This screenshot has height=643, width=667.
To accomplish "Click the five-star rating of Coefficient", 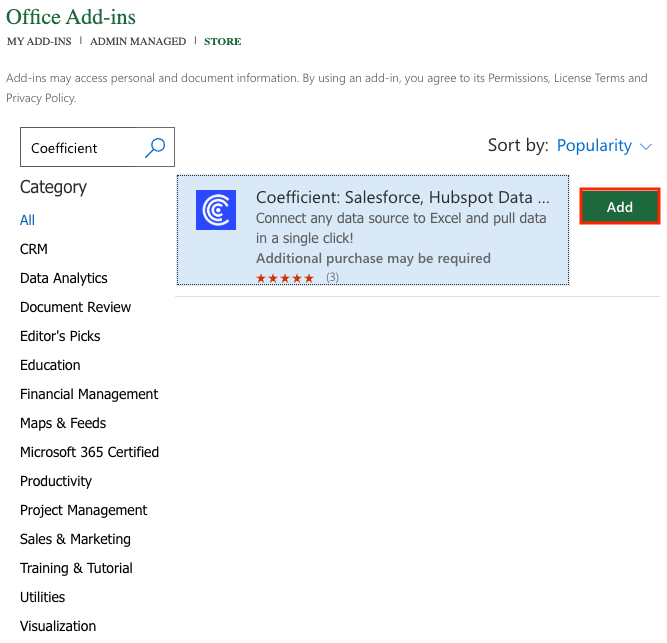I will pyautogui.click(x=285, y=279).
